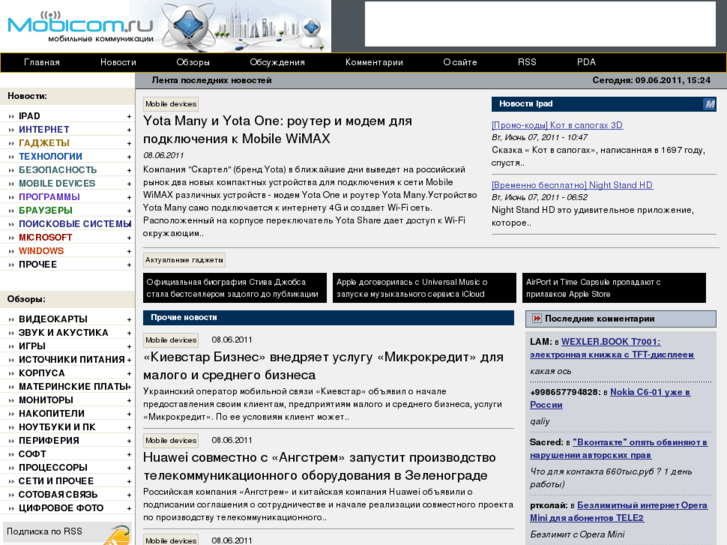
Task: Open the Apple Universal Music iCloud tile
Action: tap(424, 288)
